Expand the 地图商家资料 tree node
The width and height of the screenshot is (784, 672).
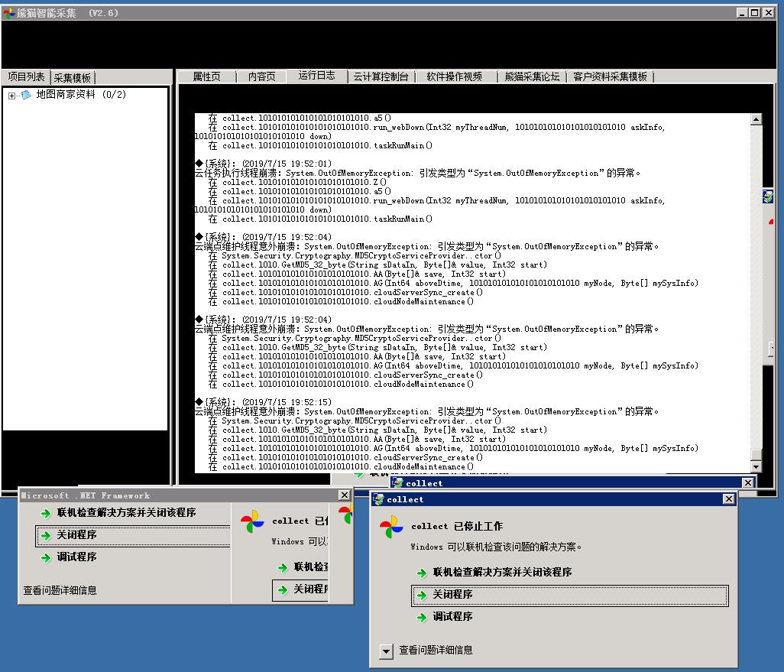pyautogui.click(x=11, y=96)
